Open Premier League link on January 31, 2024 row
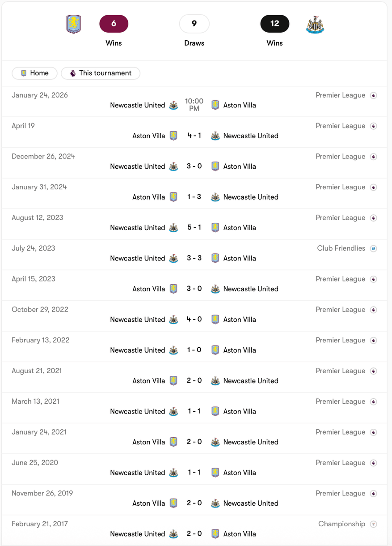 tap(340, 187)
